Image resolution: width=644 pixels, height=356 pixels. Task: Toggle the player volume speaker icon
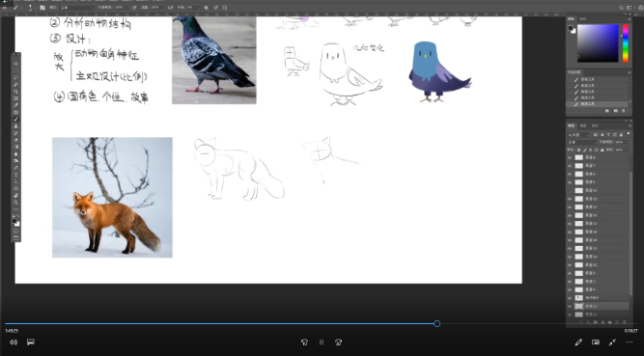(14, 342)
